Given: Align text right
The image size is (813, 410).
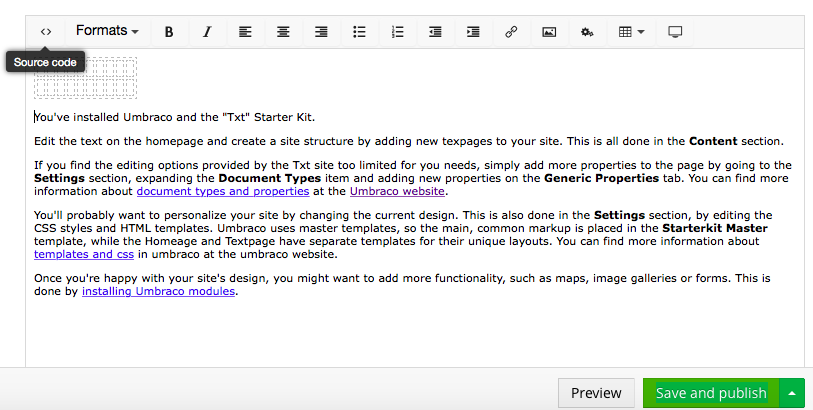Looking at the screenshot, I should [x=321, y=32].
